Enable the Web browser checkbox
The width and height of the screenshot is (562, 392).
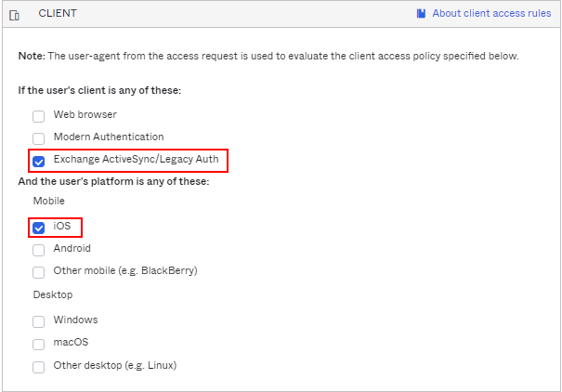pos(39,116)
